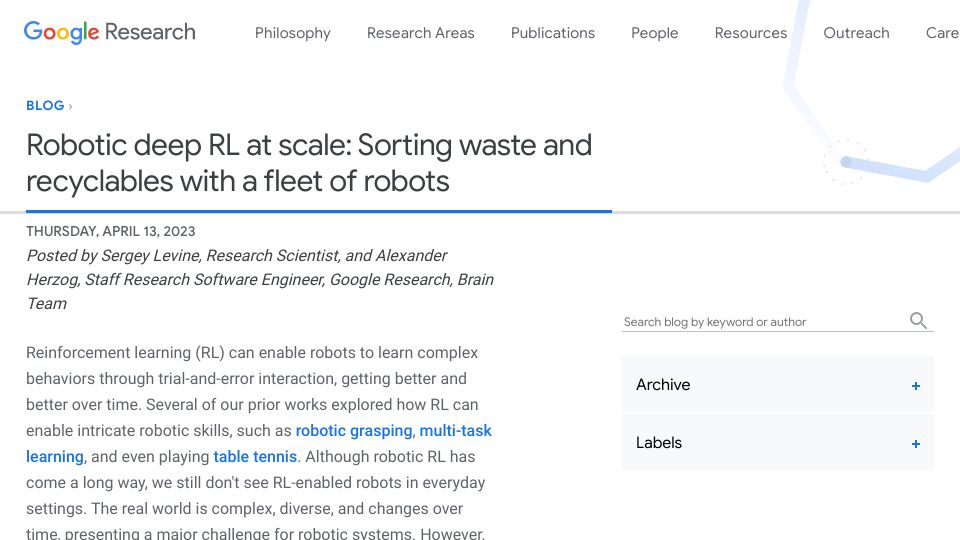Open the Resources menu item
This screenshot has height=540, width=960.
pos(751,33)
